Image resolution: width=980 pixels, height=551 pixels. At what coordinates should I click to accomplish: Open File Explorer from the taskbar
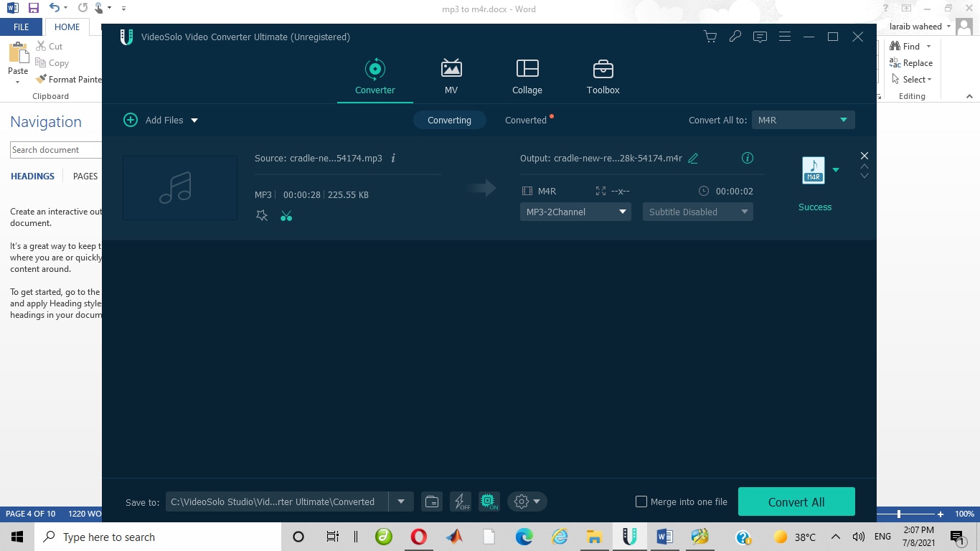[x=594, y=537]
